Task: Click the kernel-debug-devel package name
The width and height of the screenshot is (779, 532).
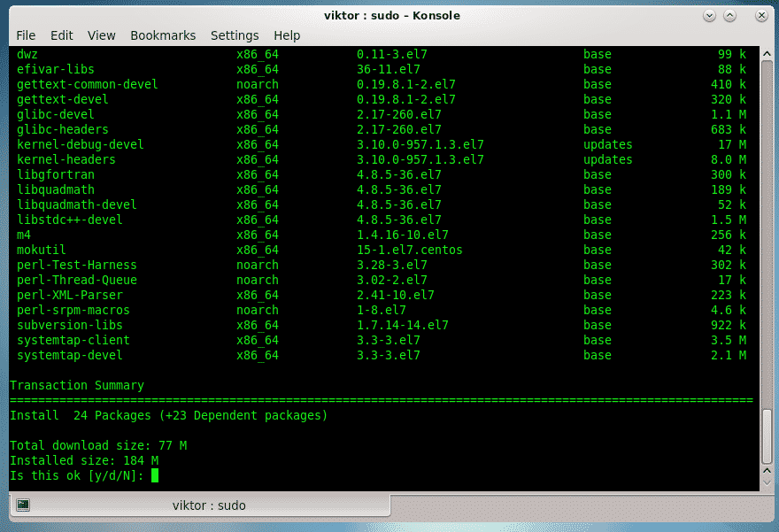Action: 80,144
